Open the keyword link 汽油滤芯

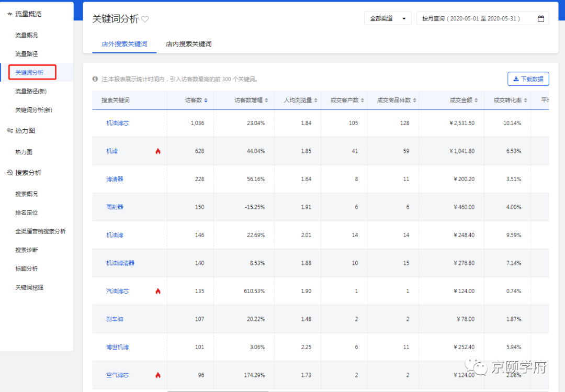pyautogui.click(x=118, y=291)
